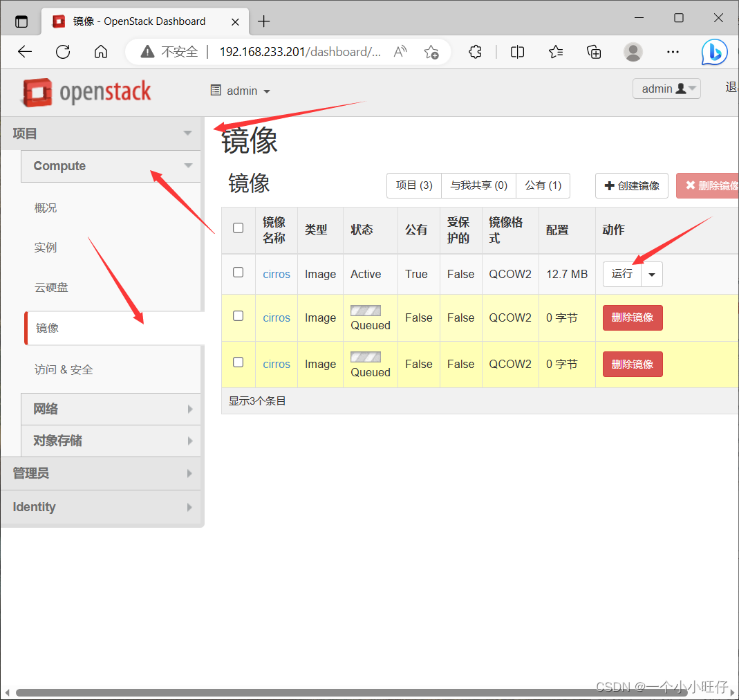Collapse the Compute section chevron
The height and width of the screenshot is (700, 739).
tap(188, 166)
